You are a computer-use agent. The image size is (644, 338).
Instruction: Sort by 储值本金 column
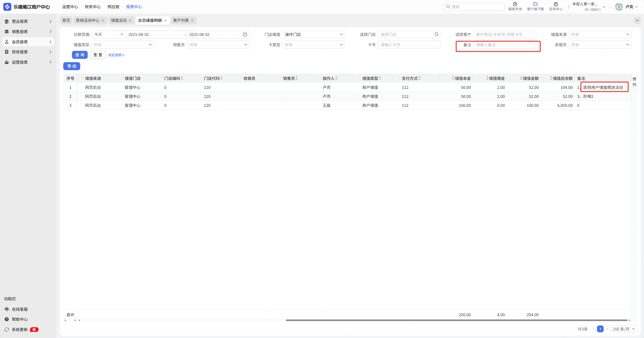click(453, 78)
